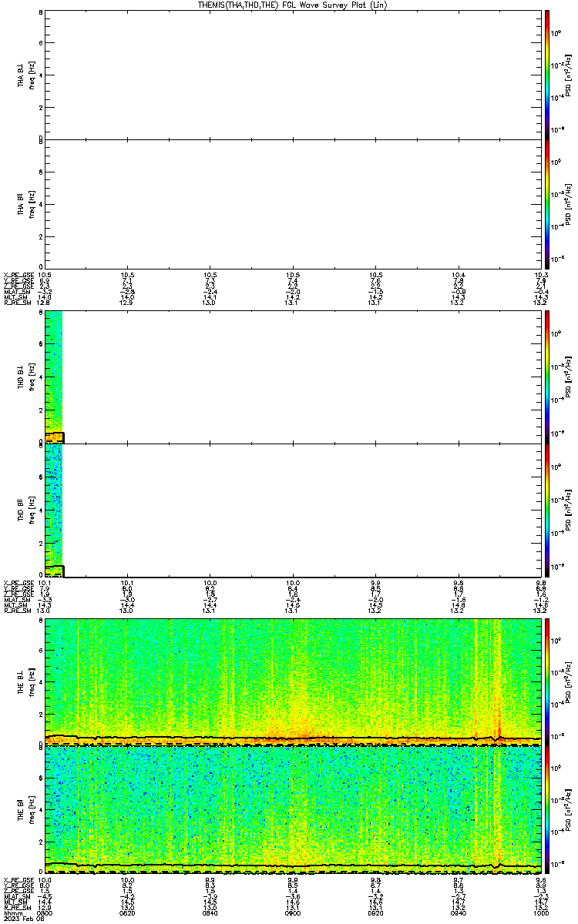Click the THD B-parallel data strip near 0800
The image size is (578, 924).
(53, 510)
